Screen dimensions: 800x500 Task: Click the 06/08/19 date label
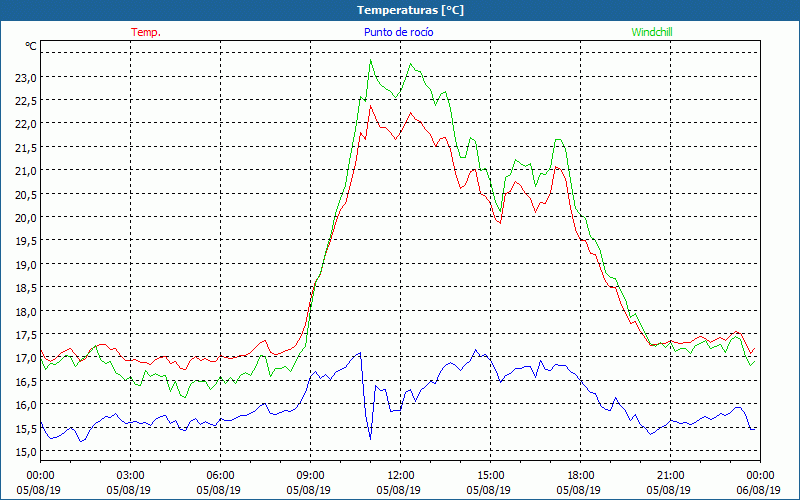760,491
